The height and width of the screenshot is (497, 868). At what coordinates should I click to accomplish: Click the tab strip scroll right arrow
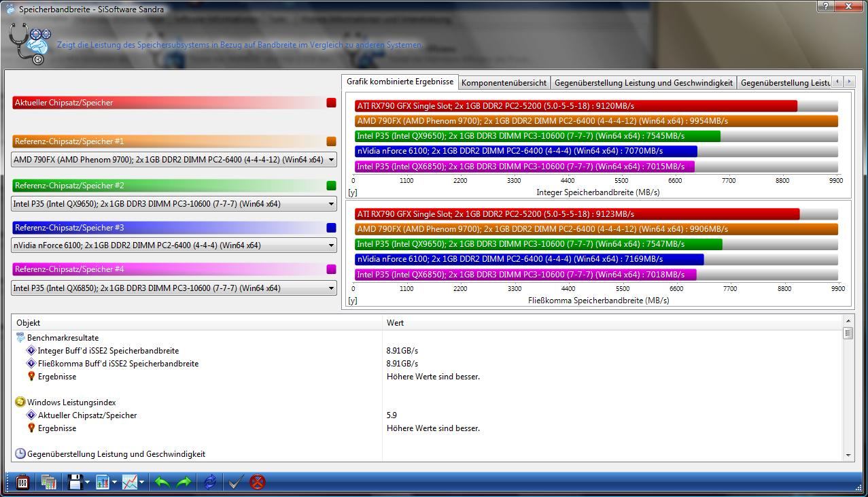tap(849, 82)
